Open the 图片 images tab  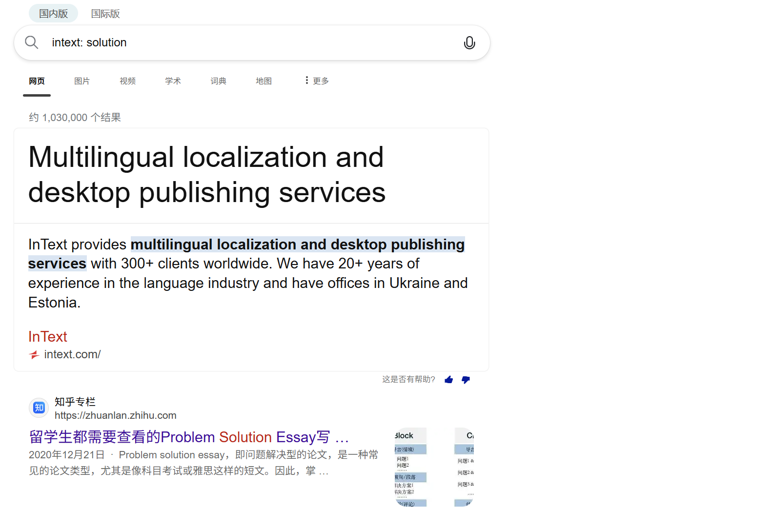tap(82, 81)
